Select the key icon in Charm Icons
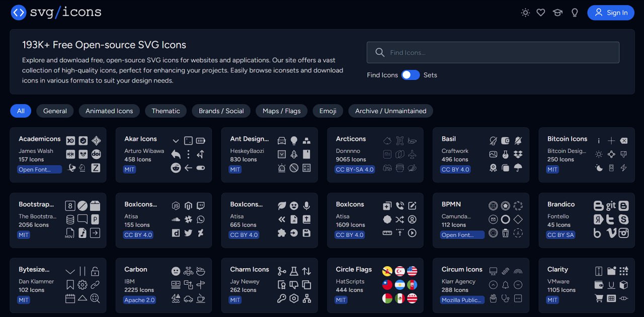Screen dimensions: 644x317 point(282,298)
